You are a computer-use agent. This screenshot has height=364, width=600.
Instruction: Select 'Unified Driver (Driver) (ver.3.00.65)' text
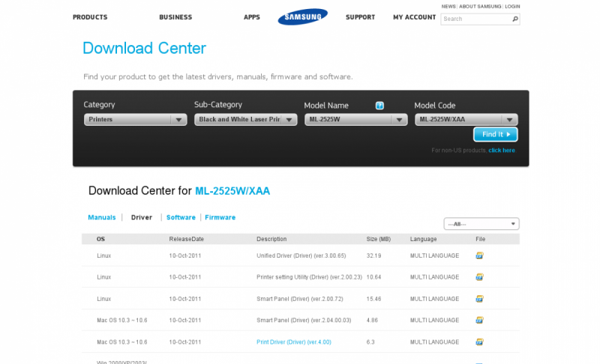click(x=301, y=255)
